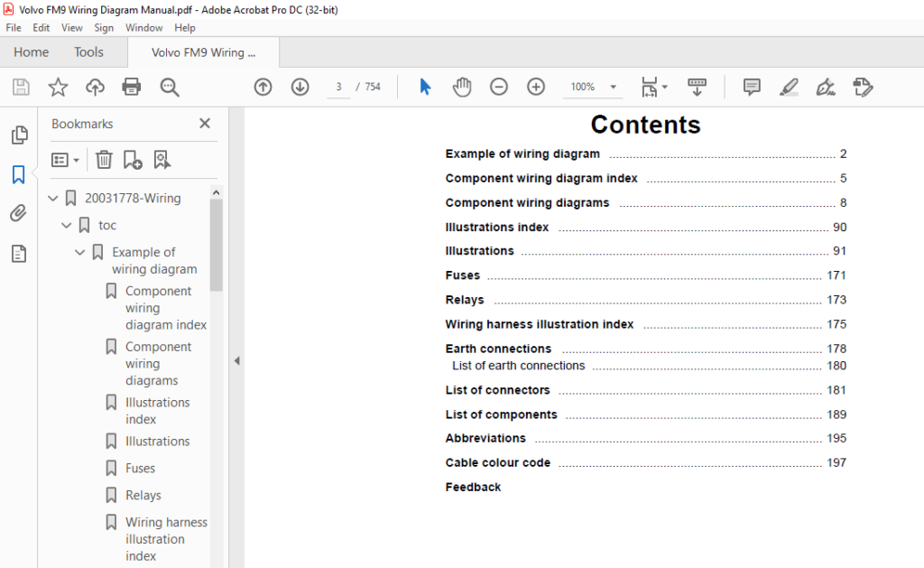The width and height of the screenshot is (924, 568).
Task: Open the View menu
Action: pyautogui.click(x=72, y=28)
